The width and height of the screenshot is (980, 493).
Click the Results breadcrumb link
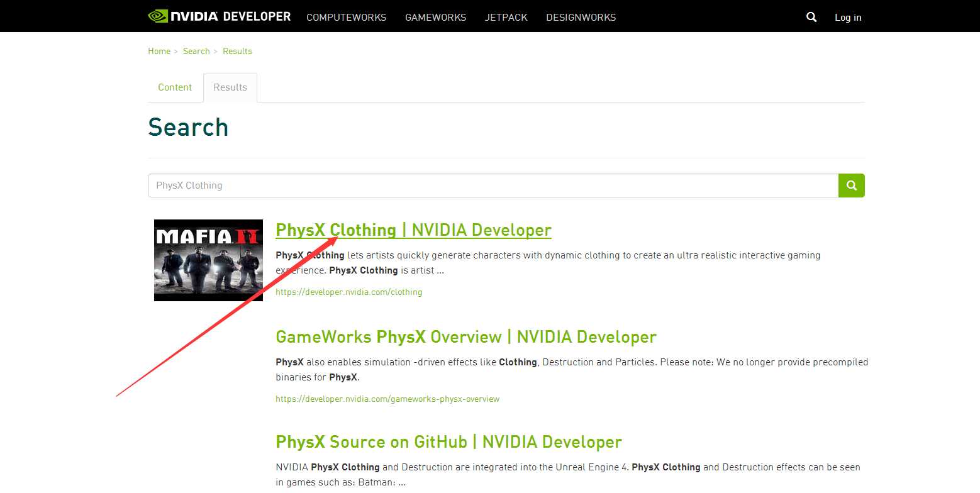click(237, 51)
